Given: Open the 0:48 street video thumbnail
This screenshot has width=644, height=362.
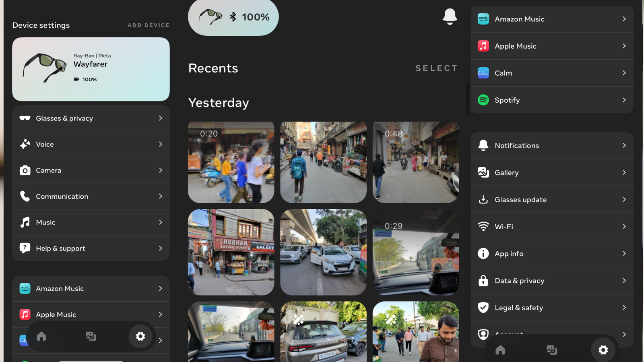Looking at the screenshot, I should (415, 162).
